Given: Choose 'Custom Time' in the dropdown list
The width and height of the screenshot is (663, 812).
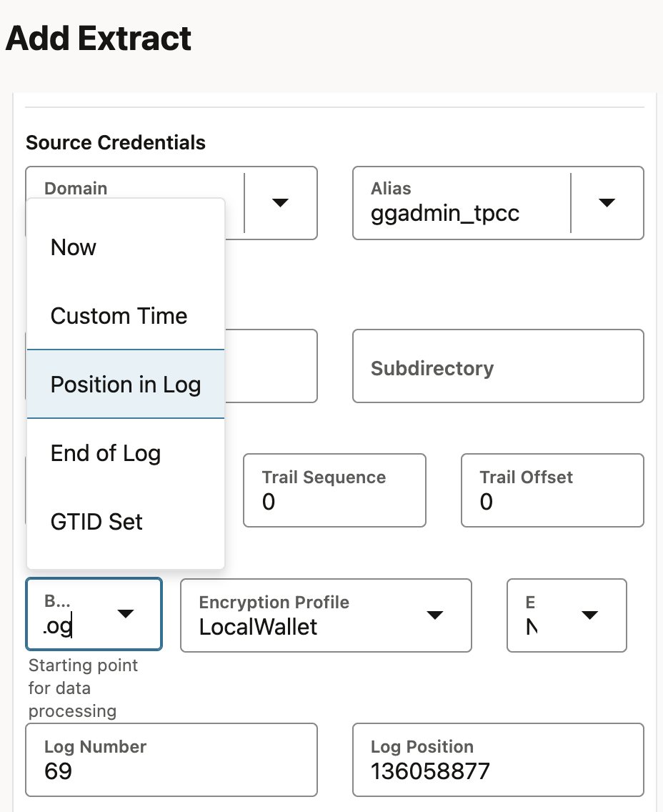Looking at the screenshot, I should (119, 316).
